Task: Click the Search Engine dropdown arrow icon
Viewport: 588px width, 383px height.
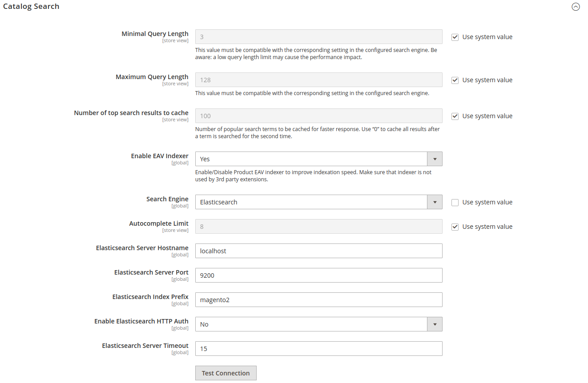Action: (x=435, y=202)
